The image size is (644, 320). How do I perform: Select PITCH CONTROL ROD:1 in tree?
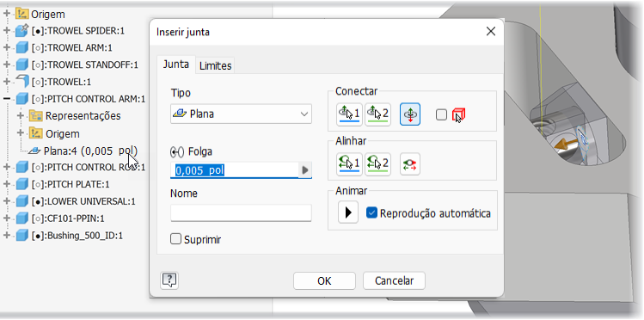point(89,167)
